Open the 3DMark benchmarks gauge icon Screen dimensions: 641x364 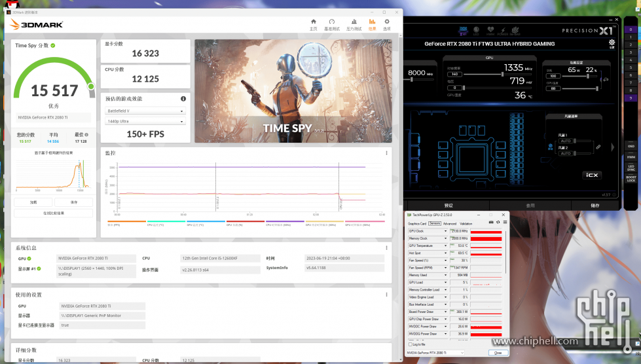332,22
